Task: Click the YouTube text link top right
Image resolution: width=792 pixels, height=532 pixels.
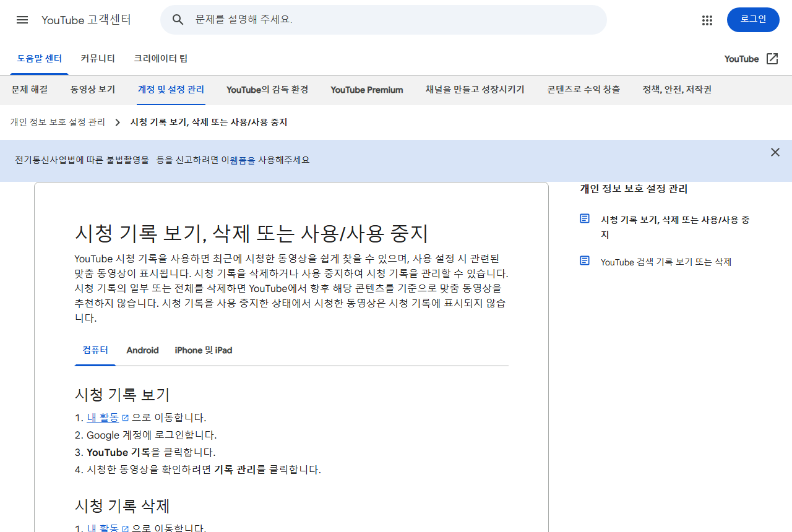Action: pos(741,59)
